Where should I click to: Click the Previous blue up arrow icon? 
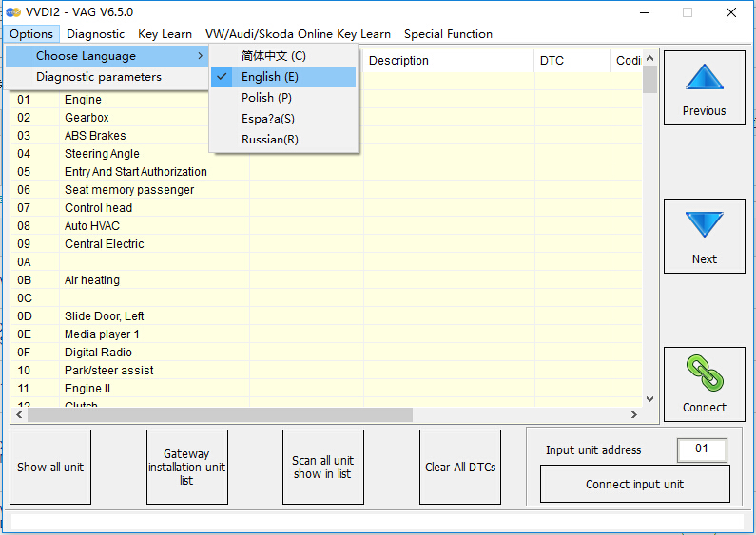pos(704,78)
